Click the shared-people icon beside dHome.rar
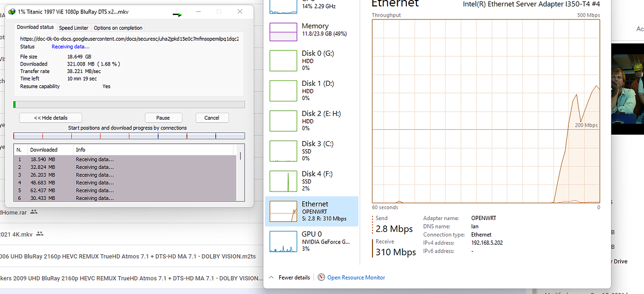This screenshot has height=294, width=644. [34, 212]
